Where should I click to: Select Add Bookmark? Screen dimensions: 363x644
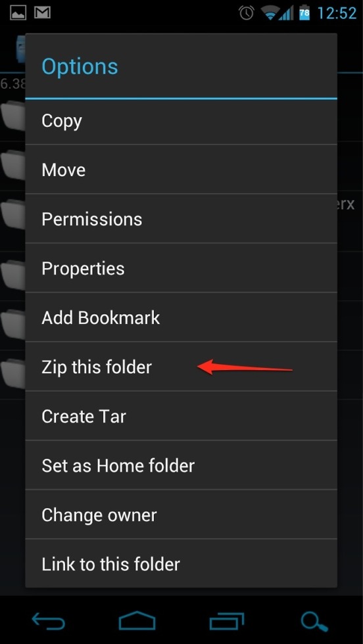click(x=181, y=317)
